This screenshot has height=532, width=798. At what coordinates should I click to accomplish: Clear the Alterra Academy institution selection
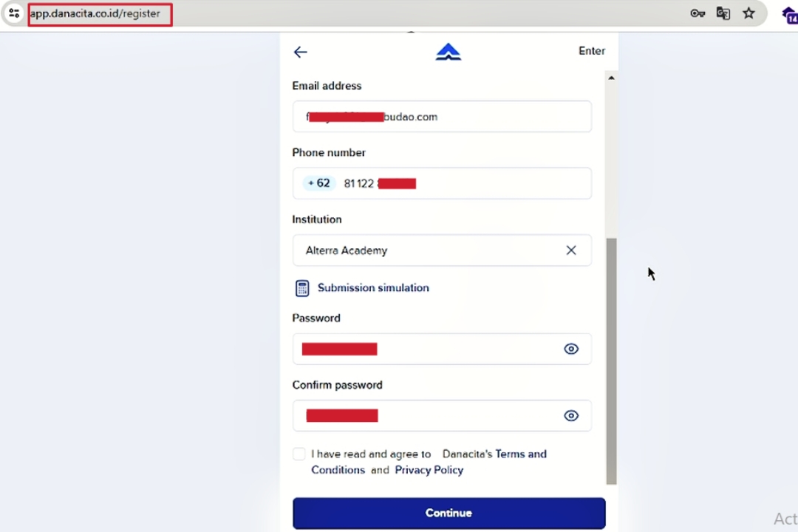coord(571,250)
